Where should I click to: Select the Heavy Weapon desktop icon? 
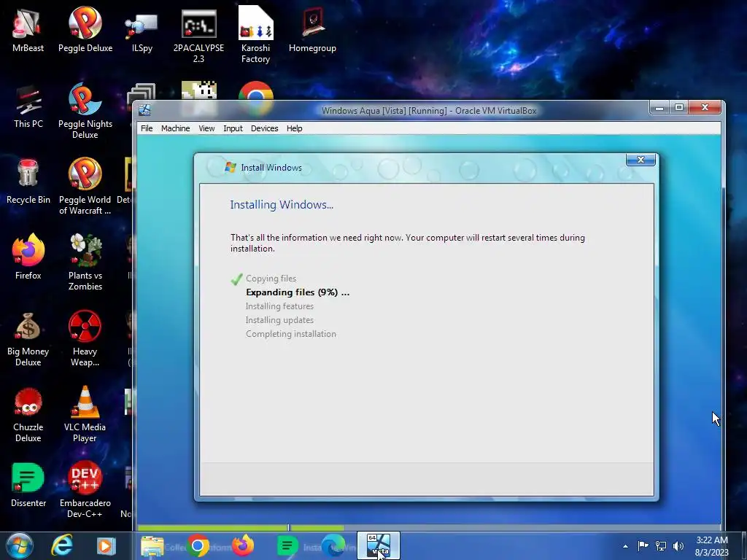pos(85,339)
